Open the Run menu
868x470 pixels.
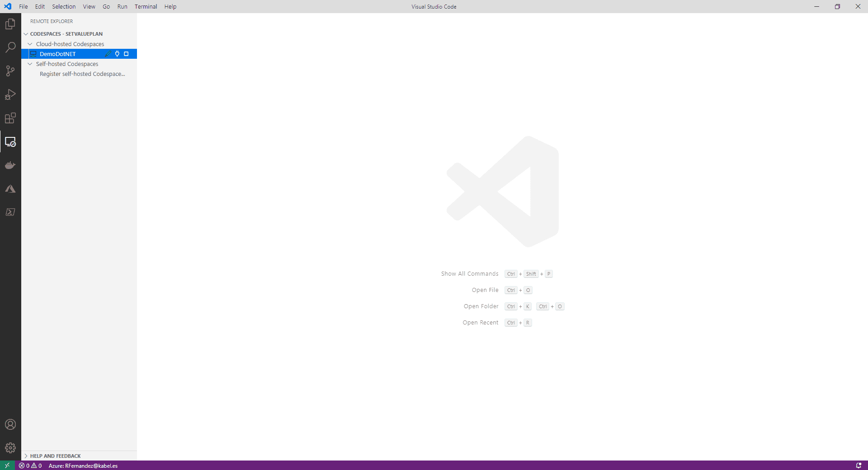click(122, 6)
